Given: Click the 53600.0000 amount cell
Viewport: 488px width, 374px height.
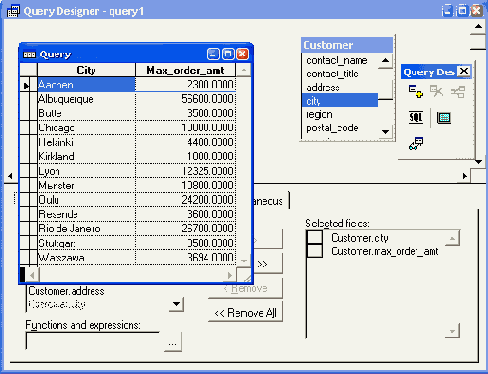Looking at the screenshot, I should [185, 99].
